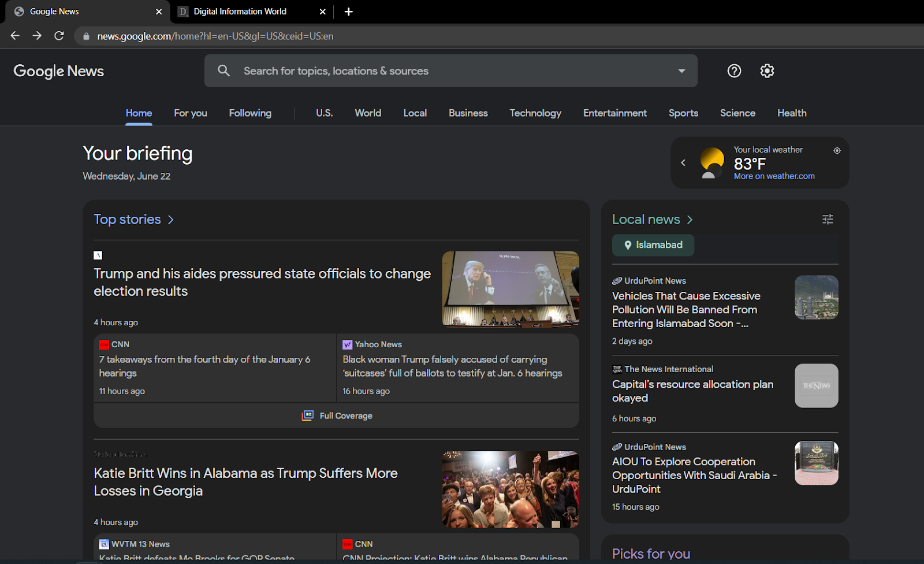Open Capital's resource allocation plan article
This screenshot has width=924, height=564.
coord(692,391)
